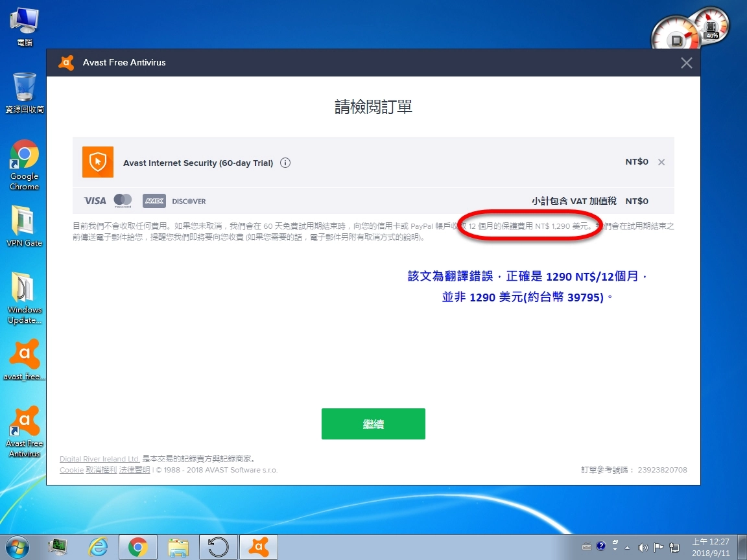
Task: Switch to Avast taskbar button
Action: point(259,547)
